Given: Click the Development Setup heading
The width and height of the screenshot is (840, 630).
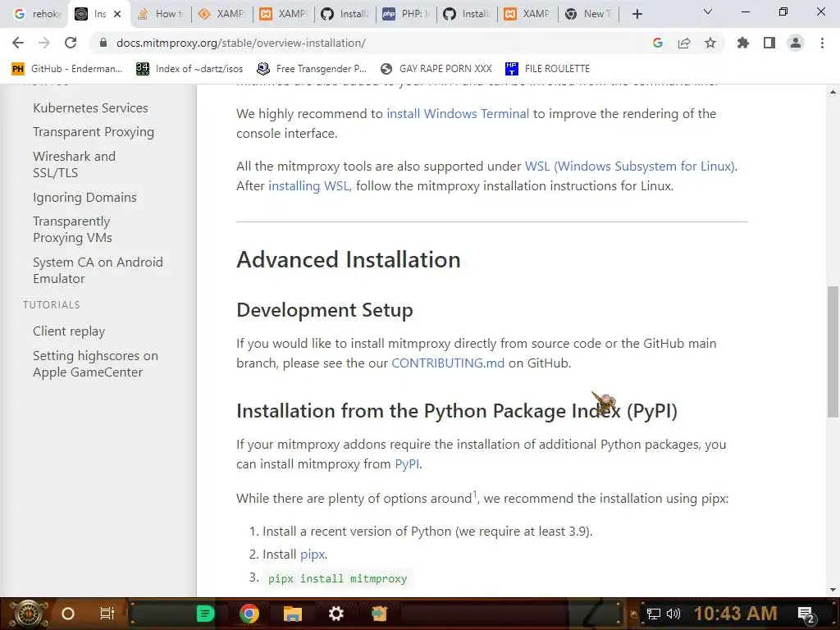Looking at the screenshot, I should [325, 310].
